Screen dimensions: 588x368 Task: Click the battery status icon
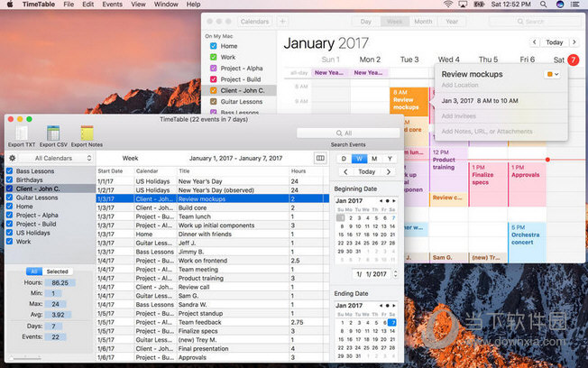pyautogui.click(x=479, y=5)
